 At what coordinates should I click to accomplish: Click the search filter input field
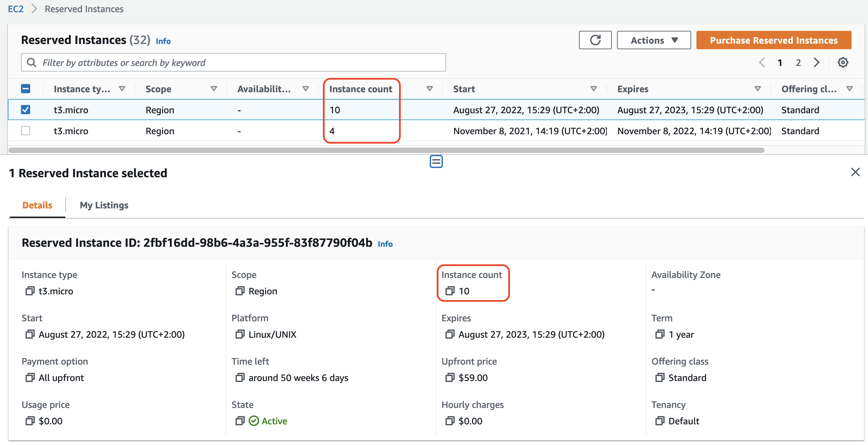pos(234,62)
